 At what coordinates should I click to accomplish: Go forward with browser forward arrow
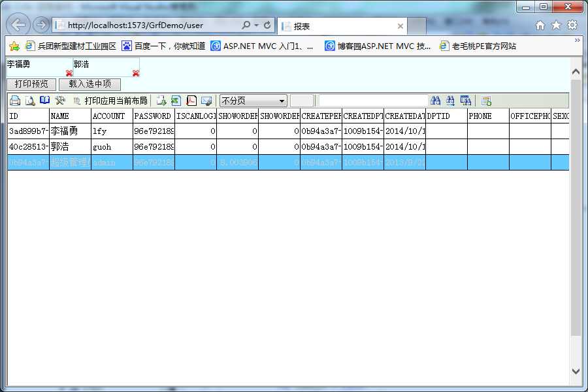41,25
